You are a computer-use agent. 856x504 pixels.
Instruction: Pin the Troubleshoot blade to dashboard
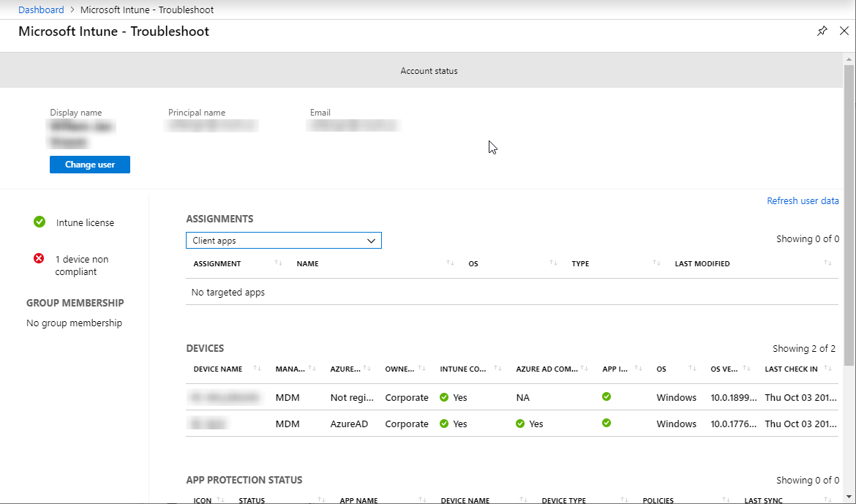[822, 31]
